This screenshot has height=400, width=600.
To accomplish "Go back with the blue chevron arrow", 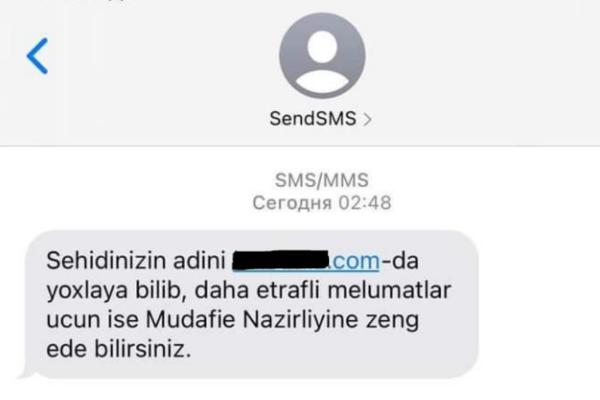I will (37, 56).
